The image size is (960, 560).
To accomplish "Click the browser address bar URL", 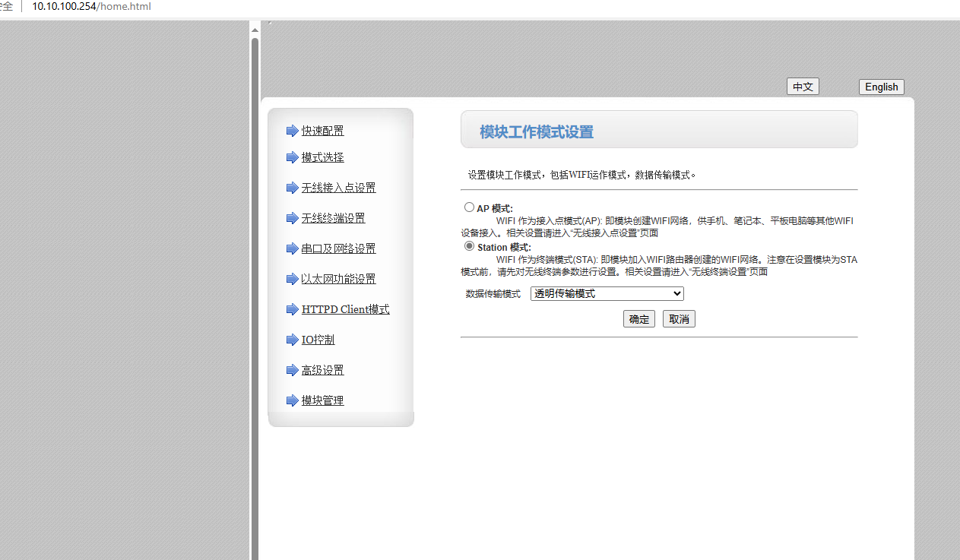I will (91, 7).
